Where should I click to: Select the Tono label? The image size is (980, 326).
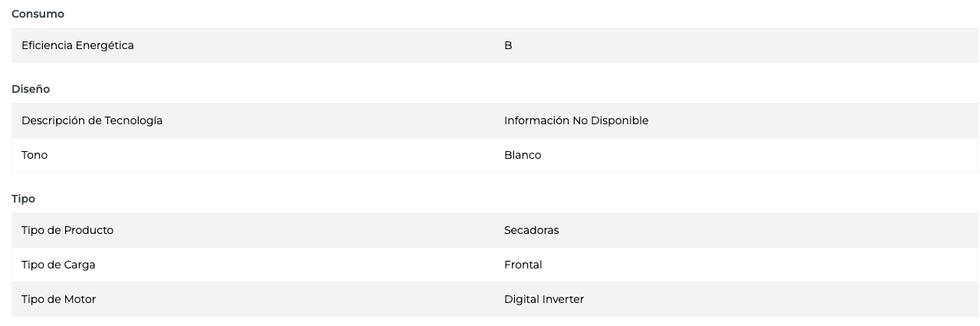34,155
